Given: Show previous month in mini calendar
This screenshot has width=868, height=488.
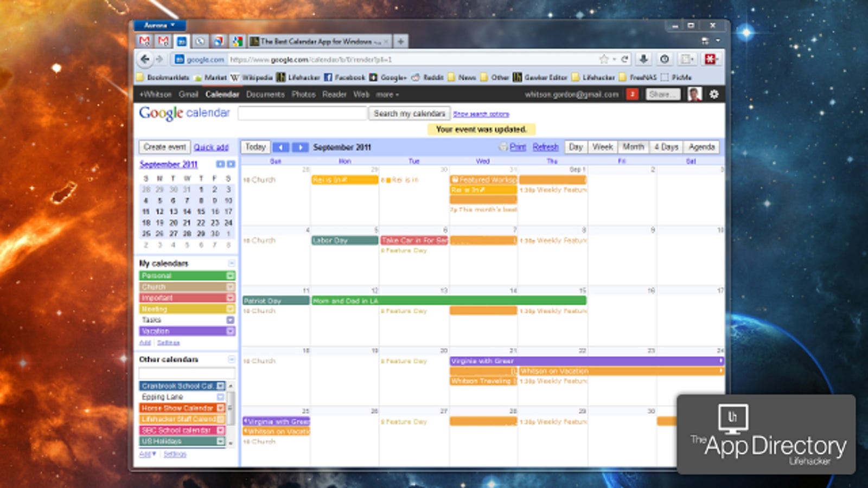Looking at the screenshot, I should point(220,164).
